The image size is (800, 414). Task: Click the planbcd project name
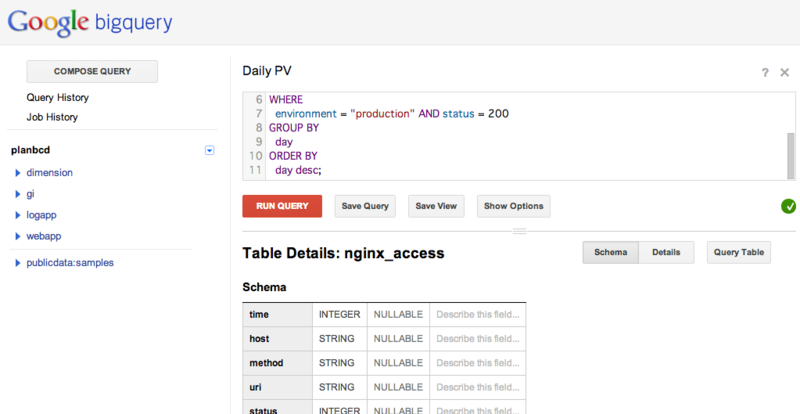tap(30, 150)
